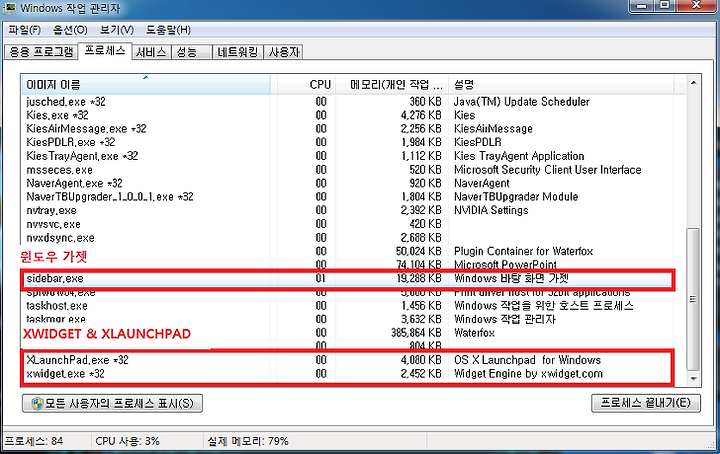This screenshot has width=720, height=454.
Task: Open the 파일(F) menu
Action: pos(25,30)
